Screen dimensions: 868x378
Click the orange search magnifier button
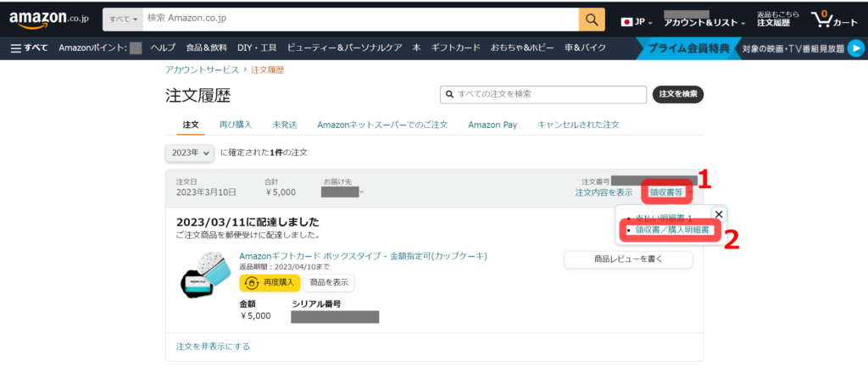coord(591,19)
